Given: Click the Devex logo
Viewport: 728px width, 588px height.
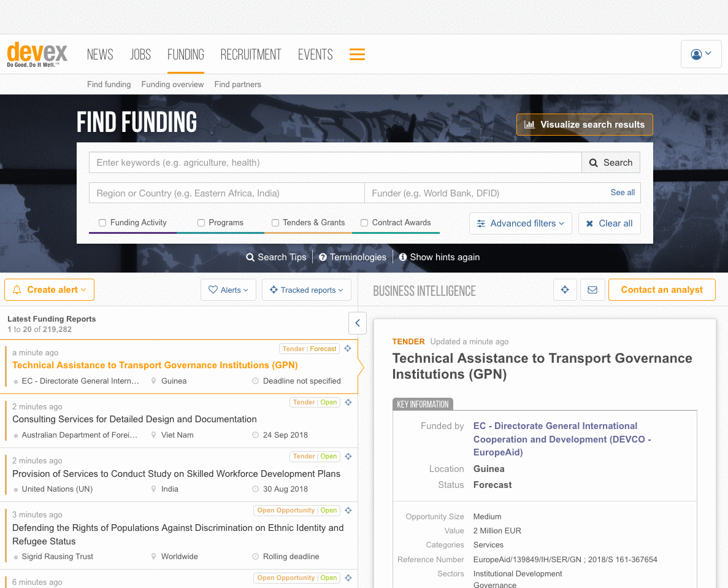Looking at the screenshot, I should 37,54.
